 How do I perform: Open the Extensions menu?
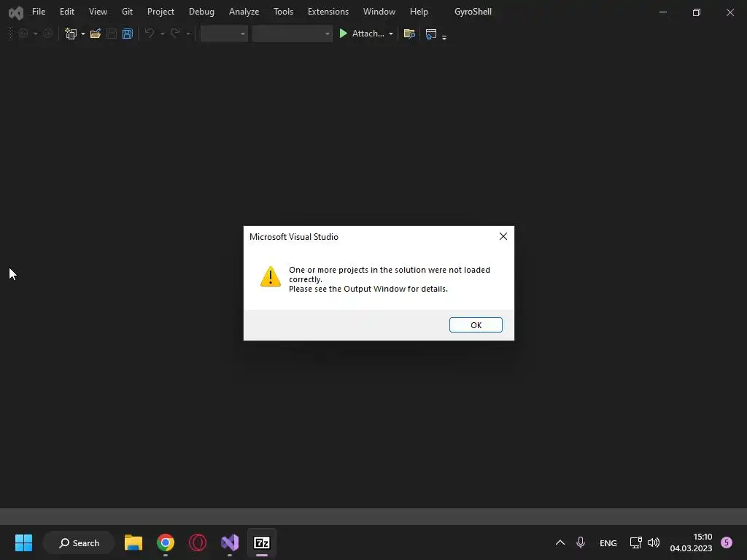point(328,12)
